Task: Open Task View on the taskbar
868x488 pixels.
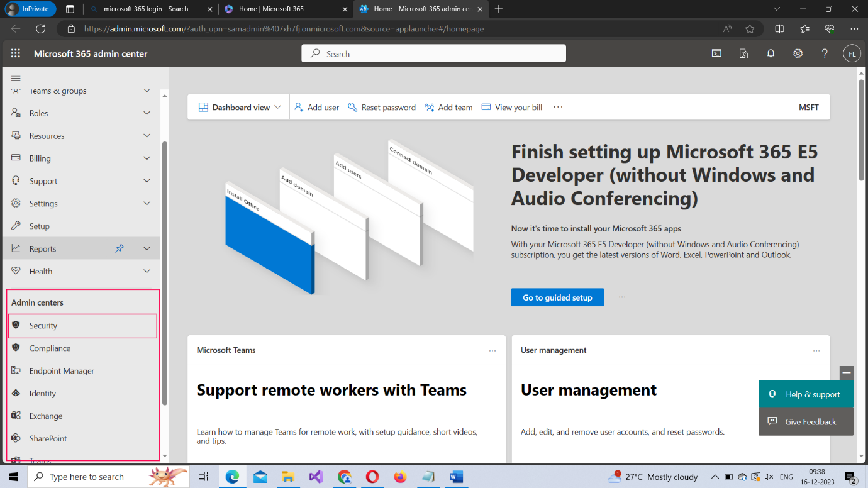Action: [x=203, y=477]
